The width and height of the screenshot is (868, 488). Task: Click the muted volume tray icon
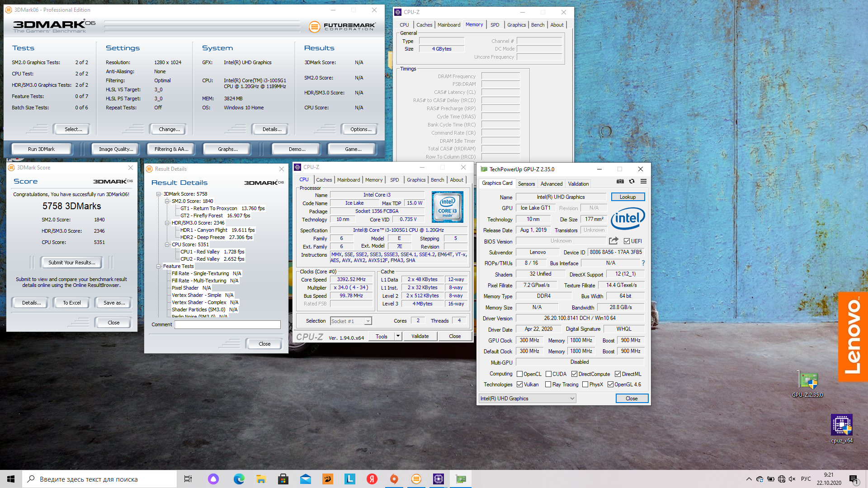pos(792,479)
